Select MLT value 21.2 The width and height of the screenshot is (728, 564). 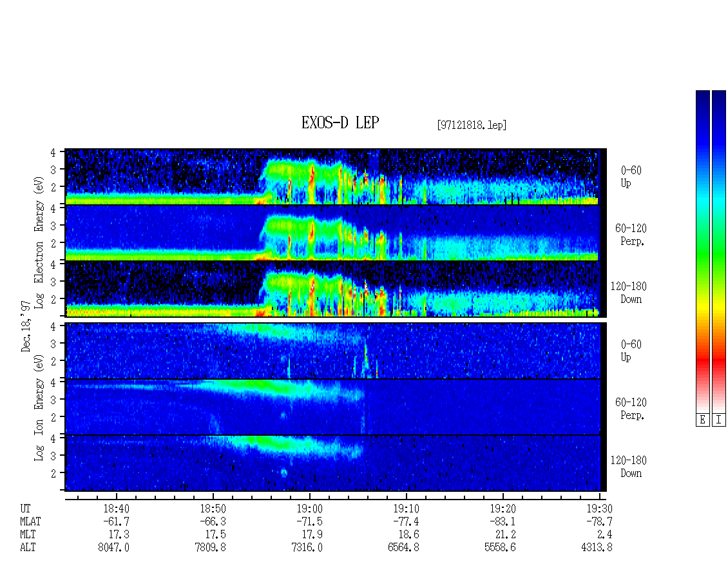[506, 535]
